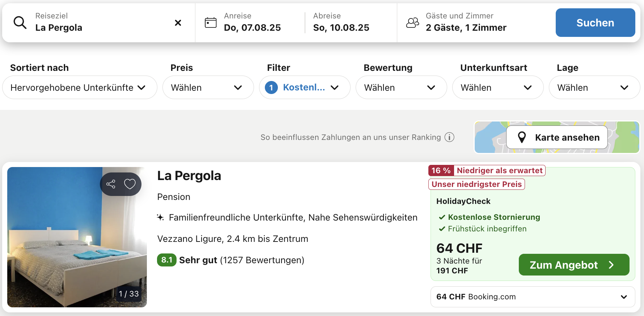Viewport: 644px width, 316px height.
Task: Click Unser niedrigster Preis badge
Action: [x=476, y=184]
